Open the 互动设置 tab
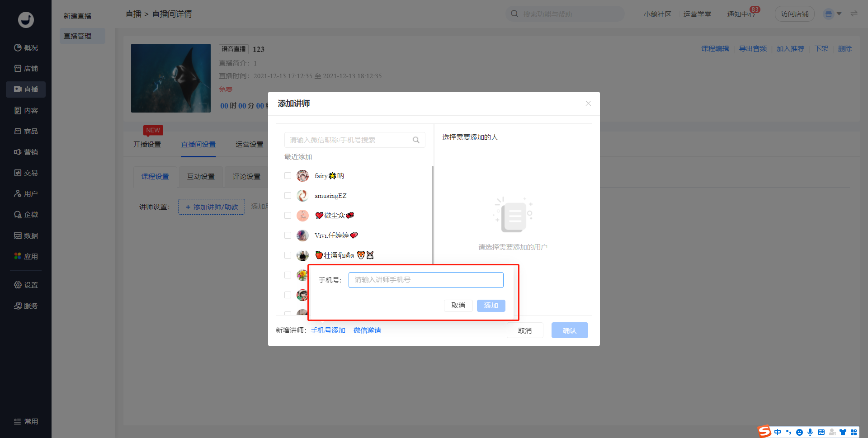 click(201, 176)
